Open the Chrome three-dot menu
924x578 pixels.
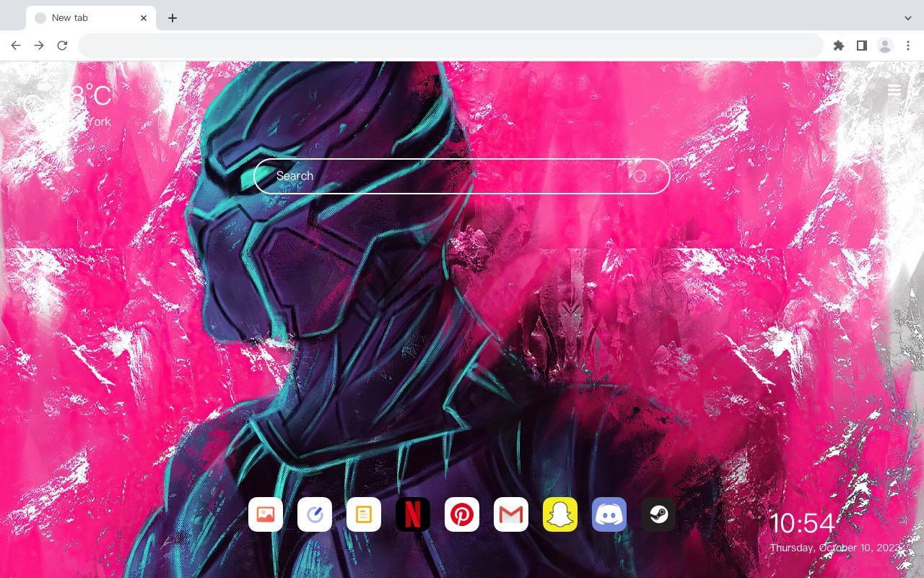tap(908, 46)
